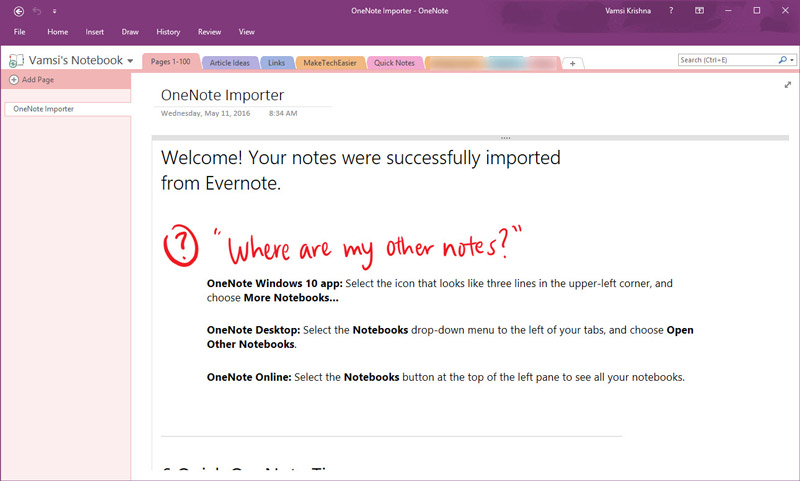Screen dimensions: 800x481
Task: Click bold text 'OneNote Windows 10 app:'
Action: (x=274, y=284)
